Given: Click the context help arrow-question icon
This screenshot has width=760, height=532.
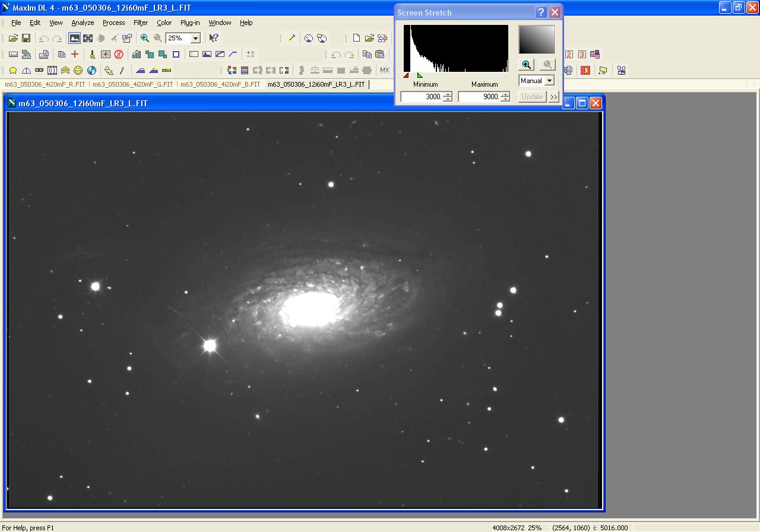Looking at the screenshot, I should 214,38.
